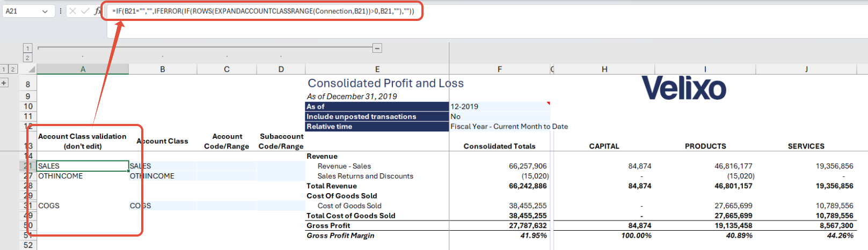Screen dimensions: 868x250
Task: Select row 52 header
Action: coord(28,245)
